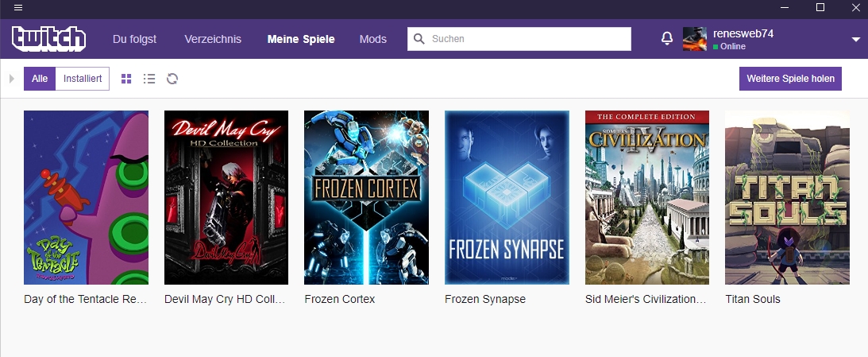The height and width of the screenshot is (357, 868).
Task: Click the 'Day of the Tentacle Re...' title
Action: (86, 299)
